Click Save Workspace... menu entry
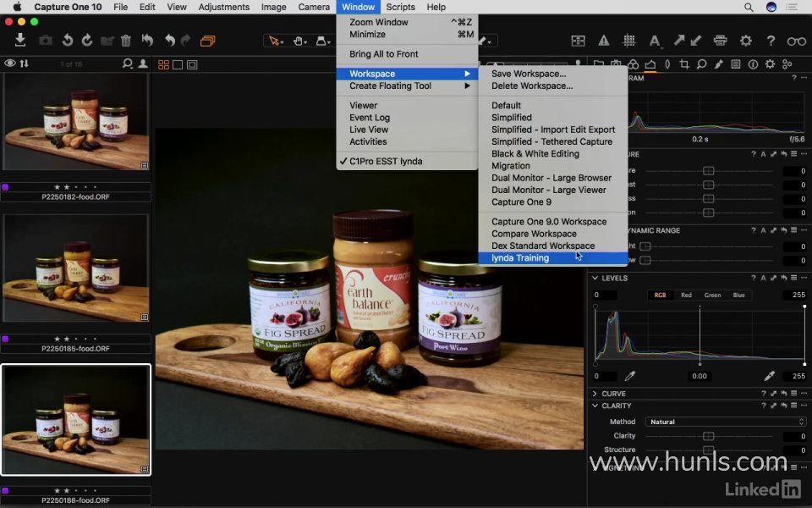 [529, 74]
